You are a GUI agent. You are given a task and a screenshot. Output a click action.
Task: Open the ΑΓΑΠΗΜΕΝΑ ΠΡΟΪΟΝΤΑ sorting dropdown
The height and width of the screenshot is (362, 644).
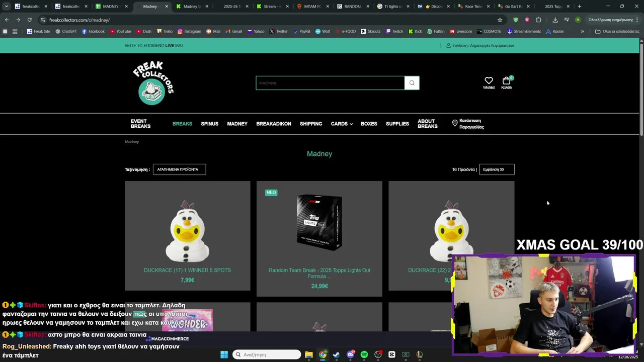(x=179, y=169)
